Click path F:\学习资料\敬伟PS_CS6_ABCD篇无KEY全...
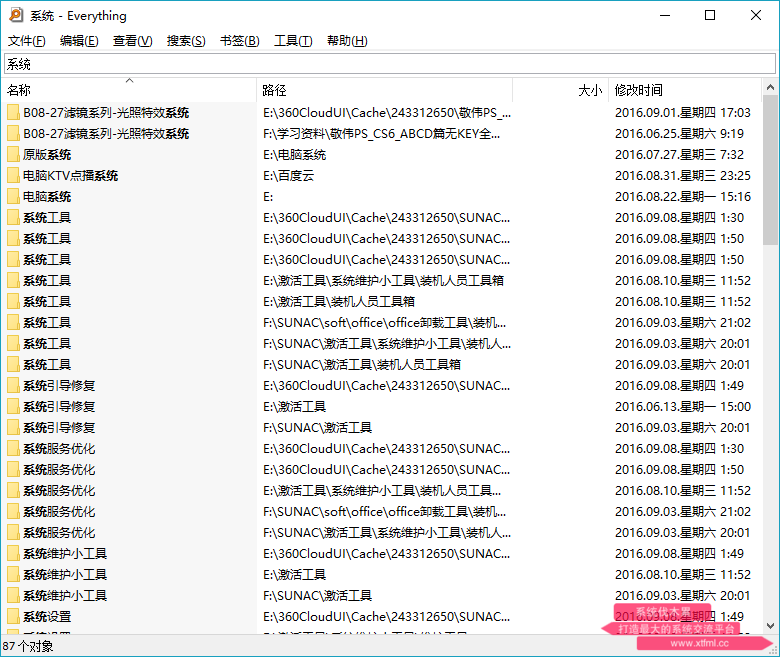The image size is (780, 657). tap(382, 133)
